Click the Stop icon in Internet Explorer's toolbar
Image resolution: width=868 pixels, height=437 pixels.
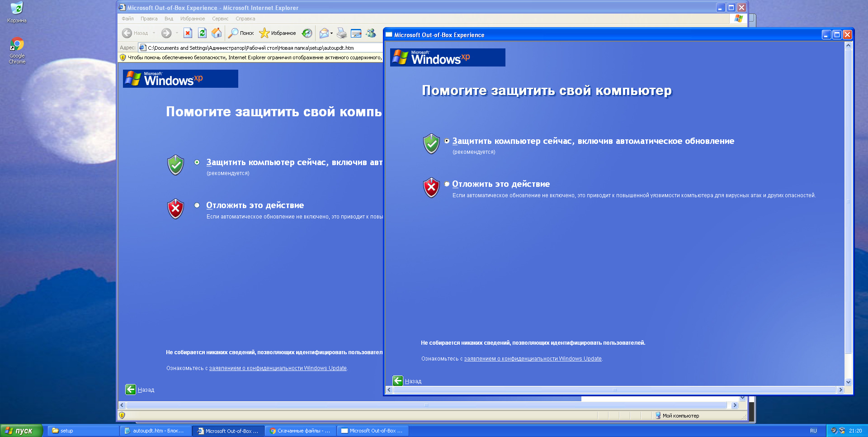(x=188, y=33)
